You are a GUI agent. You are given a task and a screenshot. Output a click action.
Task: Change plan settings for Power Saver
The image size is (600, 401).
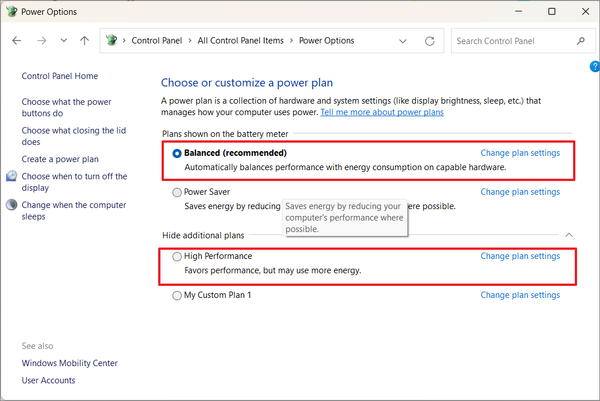coord(520,192)
